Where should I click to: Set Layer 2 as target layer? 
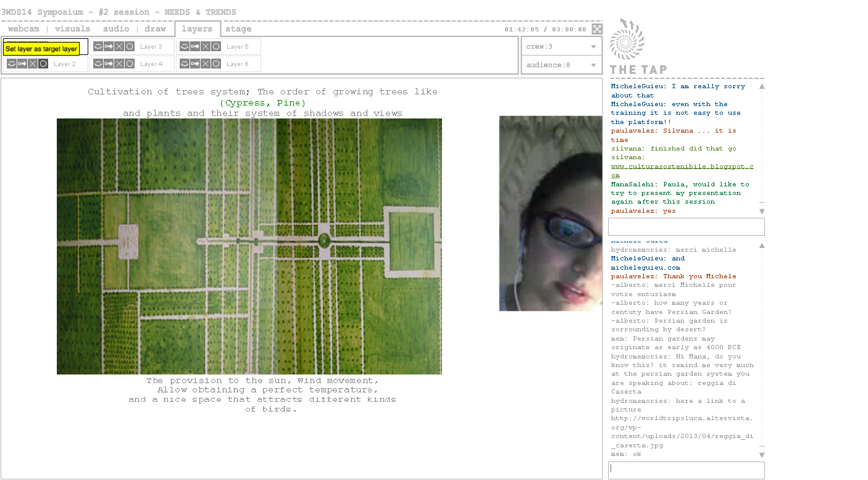(x=43, y=64)
